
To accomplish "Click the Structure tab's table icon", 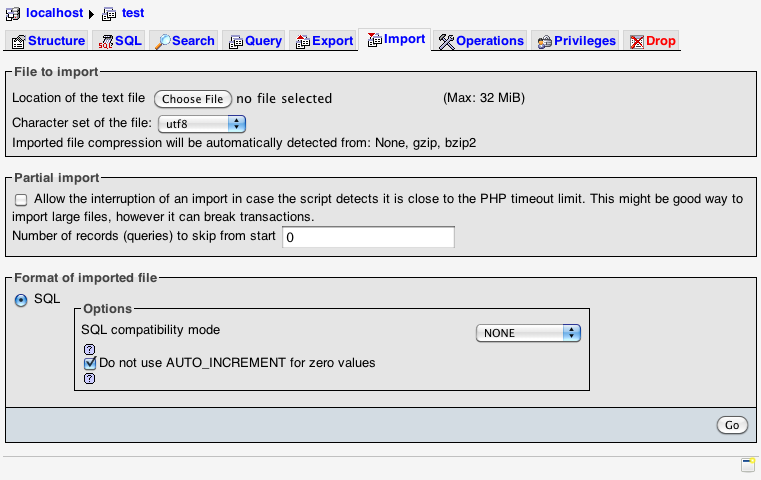I will point(18,41).
